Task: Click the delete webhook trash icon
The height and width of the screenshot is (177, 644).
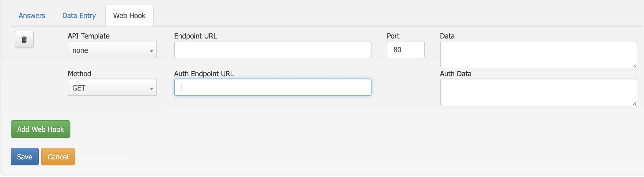Action: [x=24, y=39]
